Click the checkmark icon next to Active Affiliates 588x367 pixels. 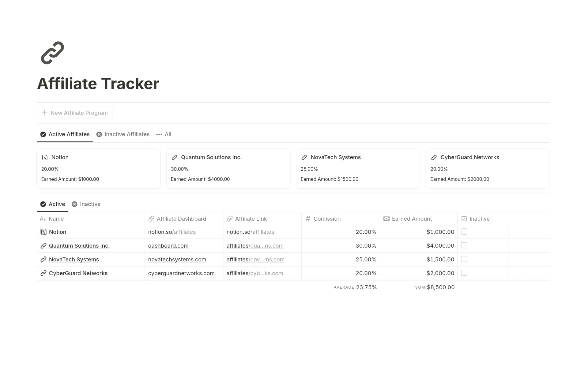(43, 134)
